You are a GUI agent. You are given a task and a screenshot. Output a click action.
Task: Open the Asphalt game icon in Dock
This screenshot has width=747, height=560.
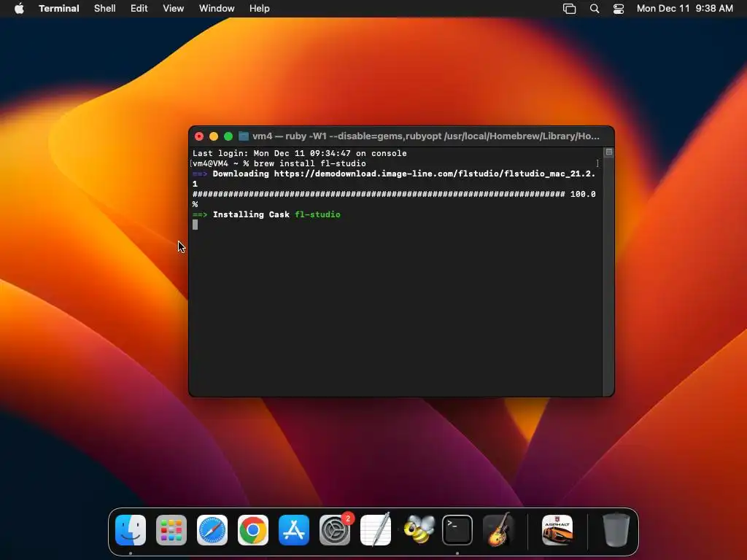(x=557, y=529)
